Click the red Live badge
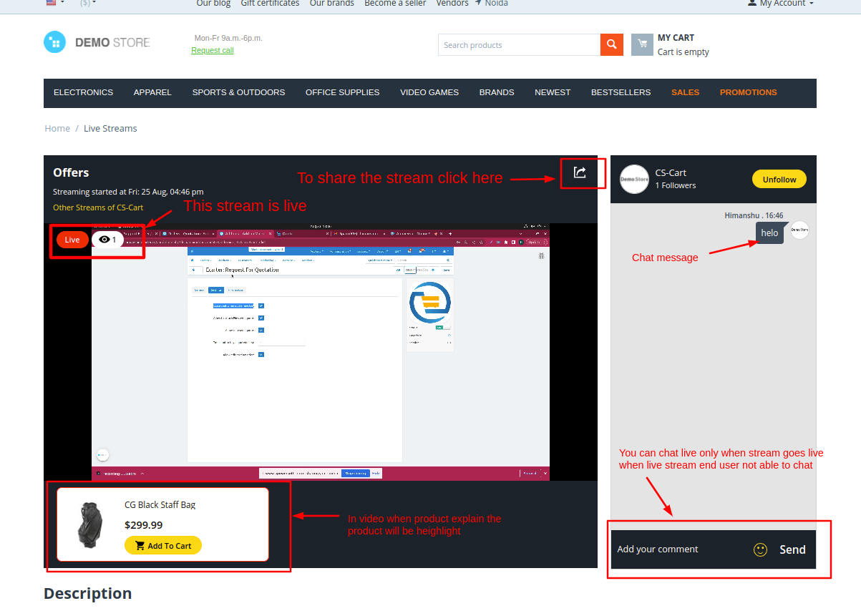This screenshot has height=616, width=861. click(x=72, y=240)
